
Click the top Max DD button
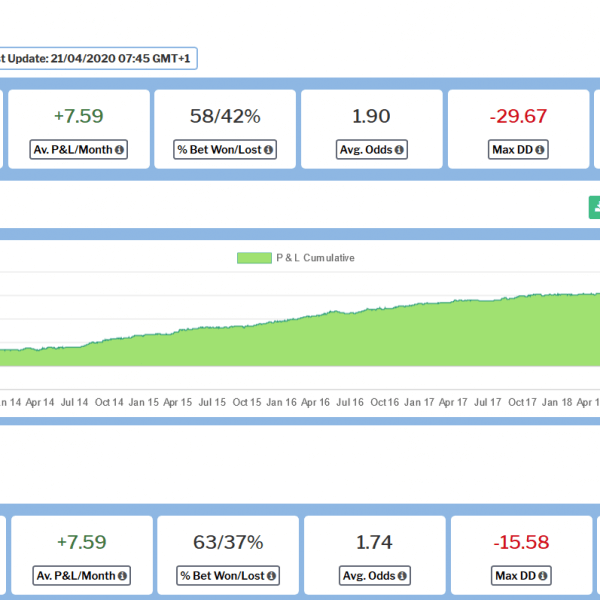point(518,150)
